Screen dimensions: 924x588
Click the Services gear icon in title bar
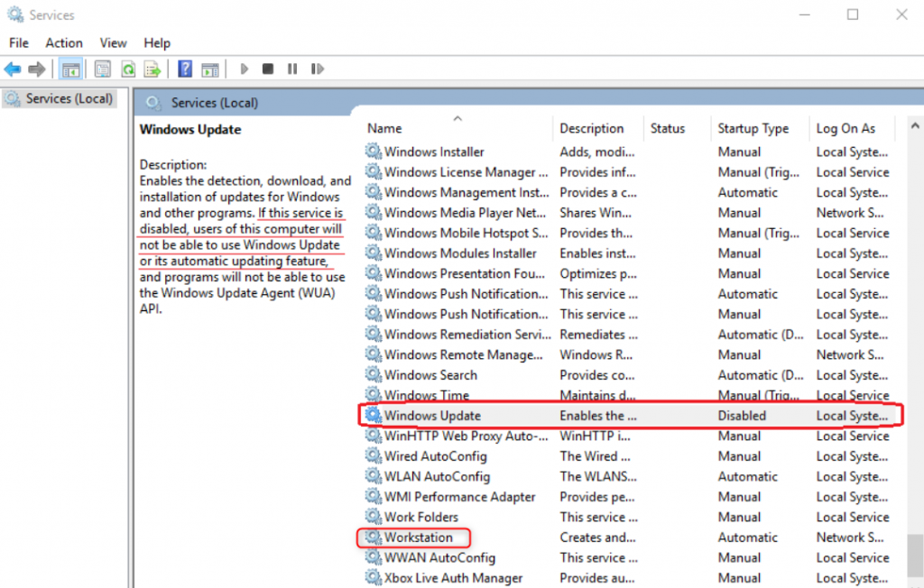click(15, 14)
